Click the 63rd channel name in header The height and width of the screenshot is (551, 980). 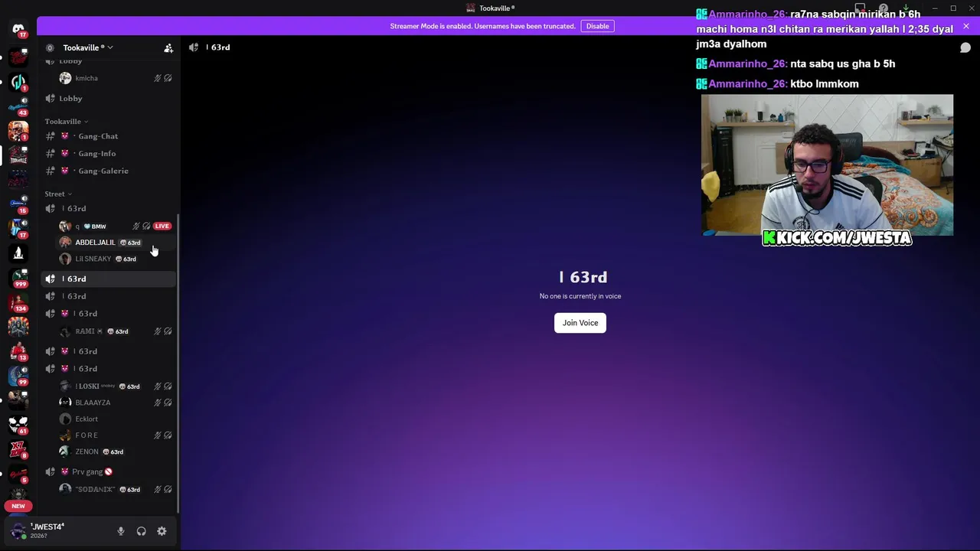click(218, 47)
